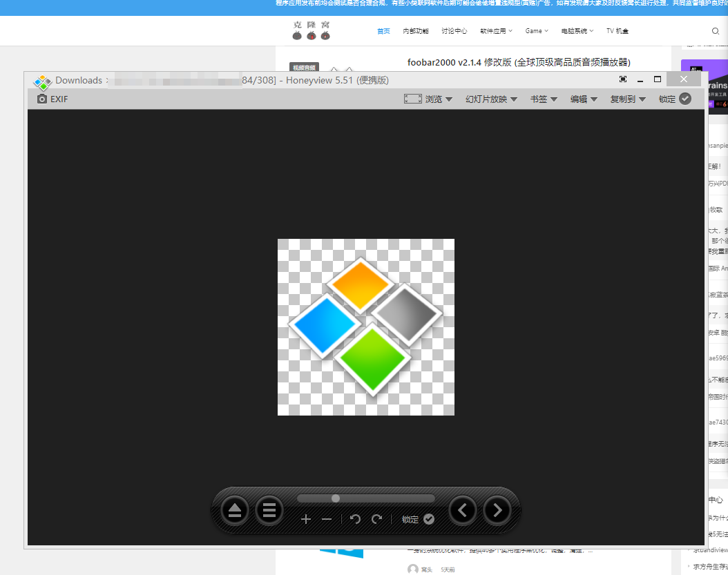Image resolution: width=728 pixels, height=575 pixels.
Task: Open TV 机盒 in website navigation
Action: tap(617, 31)
